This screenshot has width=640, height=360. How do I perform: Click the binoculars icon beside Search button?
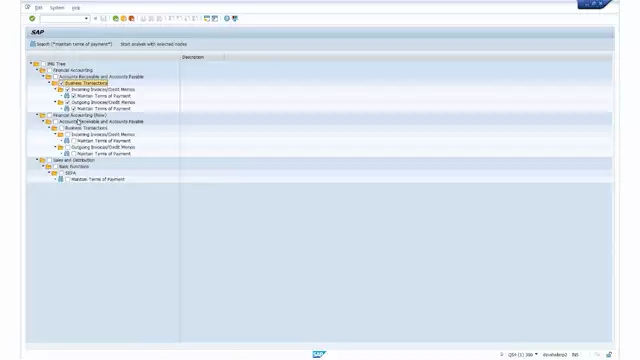click(33, 44)
